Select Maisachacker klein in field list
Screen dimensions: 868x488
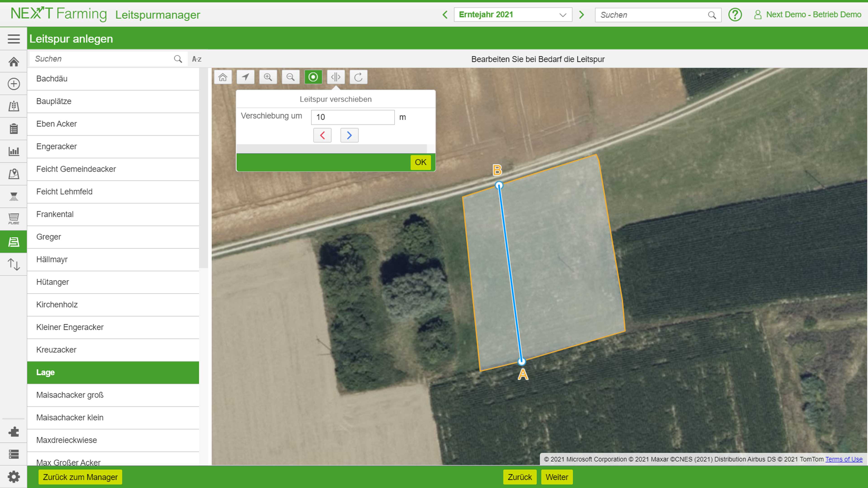coord(113,418)
